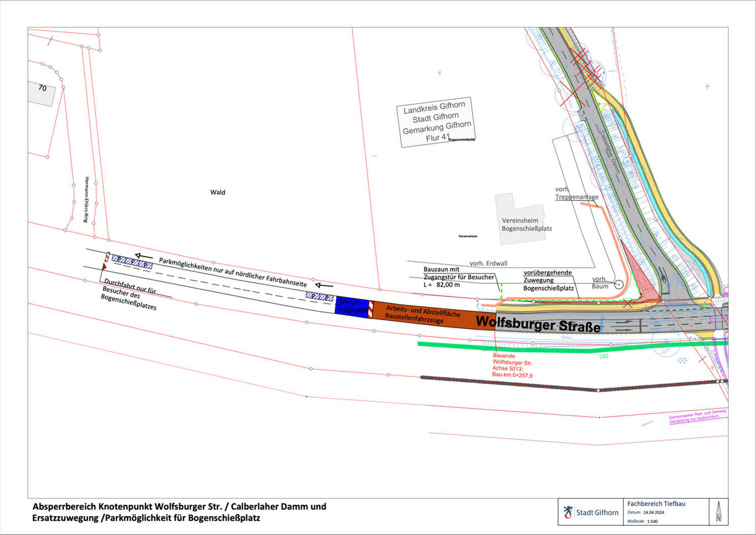The height and width of the screenshot is (535, 756).
Task: Click the 'vorh. Erdwall' annotation
Action: click(x=488, y=263)
